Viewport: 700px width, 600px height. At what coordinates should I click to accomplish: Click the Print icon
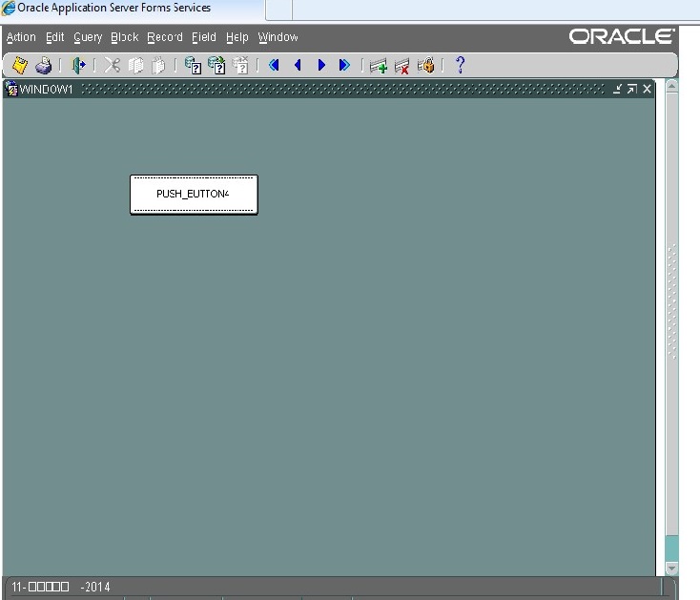click(x=44, y=65)
